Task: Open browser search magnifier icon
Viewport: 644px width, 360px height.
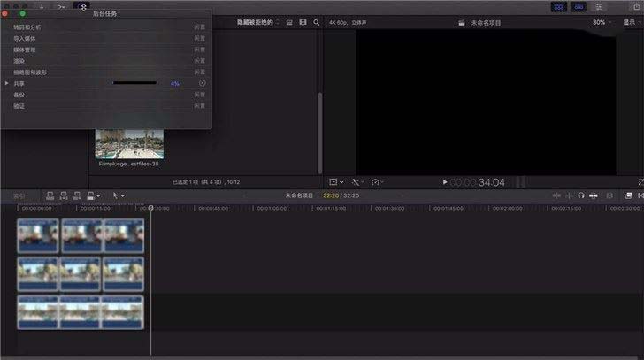Action: [317, 23]
